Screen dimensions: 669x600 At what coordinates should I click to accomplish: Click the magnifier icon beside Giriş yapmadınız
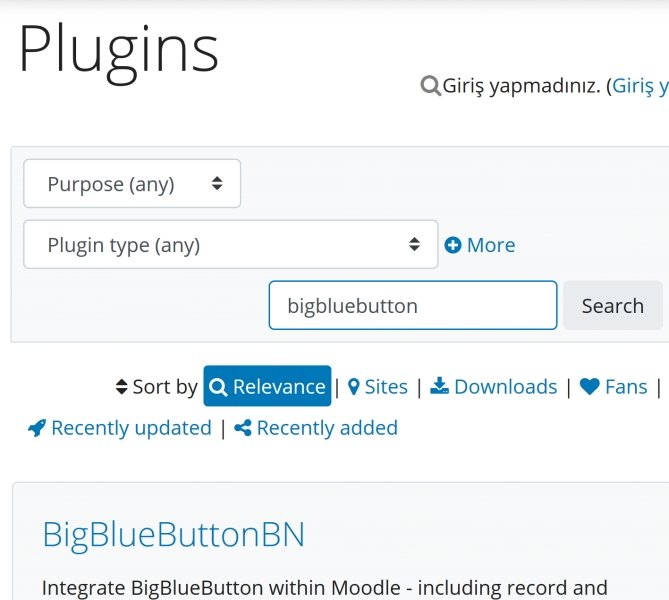coord(430,86)
